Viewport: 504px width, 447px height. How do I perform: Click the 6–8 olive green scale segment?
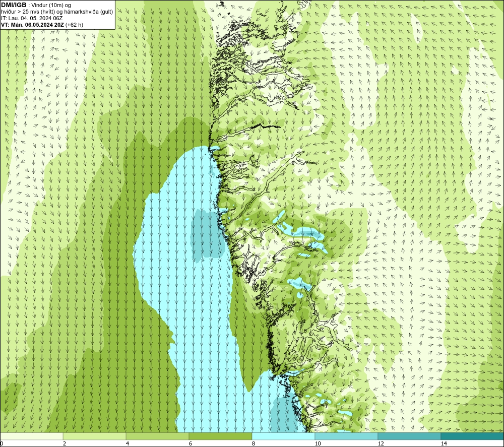[x=221, y=436]
